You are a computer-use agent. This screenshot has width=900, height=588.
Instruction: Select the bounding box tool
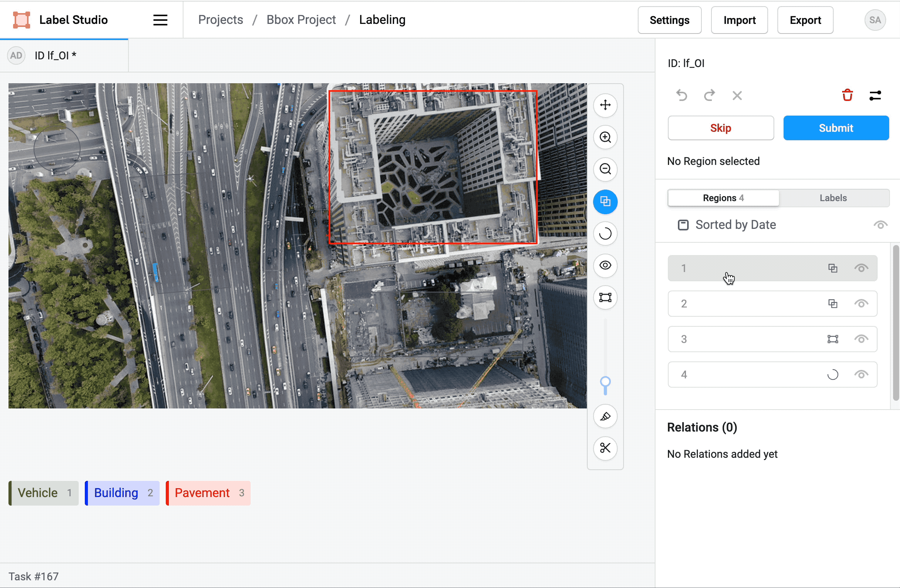click(605, 297)
